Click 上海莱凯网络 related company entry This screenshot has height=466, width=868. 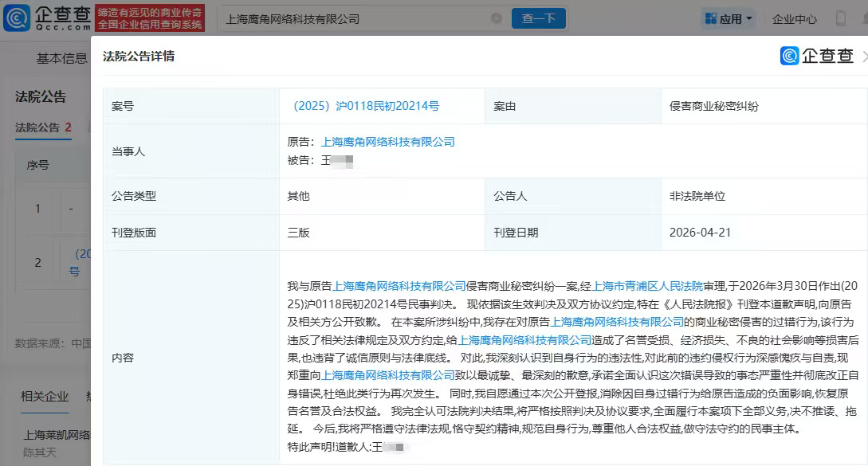pos(57,435)
